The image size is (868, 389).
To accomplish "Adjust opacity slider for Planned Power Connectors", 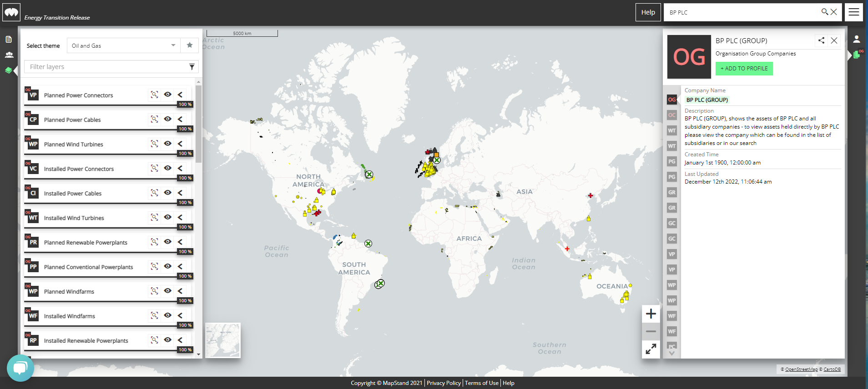I will [109, 105].
